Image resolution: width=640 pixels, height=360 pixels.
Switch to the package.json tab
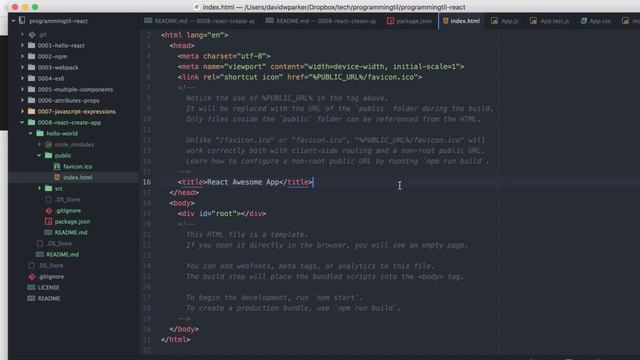[409, 20]
